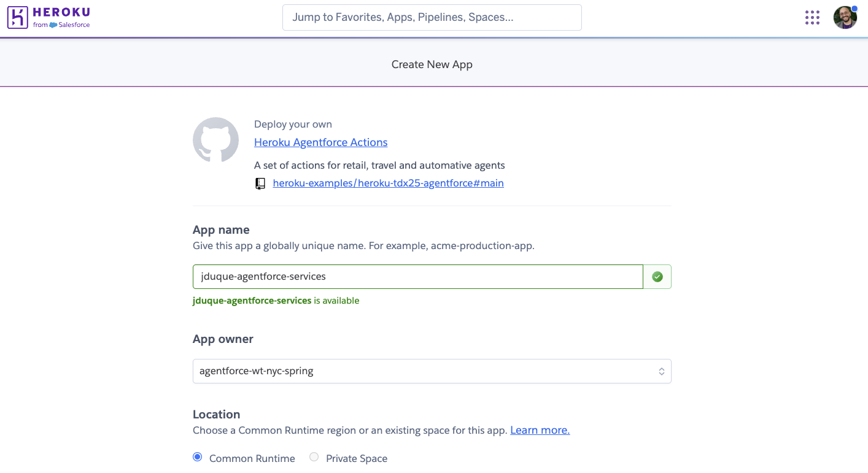This screenshot has height=473, width=868.
Task: Click the 'from Salesforce' text under the logo
Action: pos(61,25)
